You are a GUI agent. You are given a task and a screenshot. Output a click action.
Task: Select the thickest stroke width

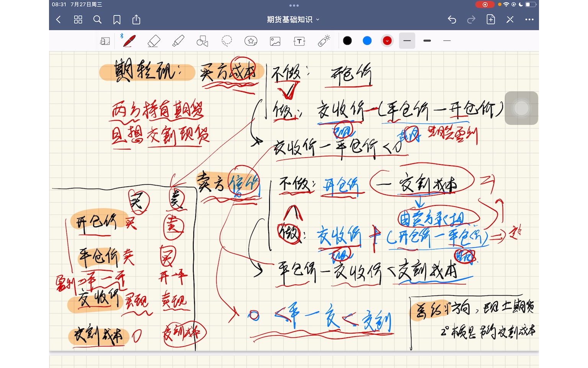[427, 41]
